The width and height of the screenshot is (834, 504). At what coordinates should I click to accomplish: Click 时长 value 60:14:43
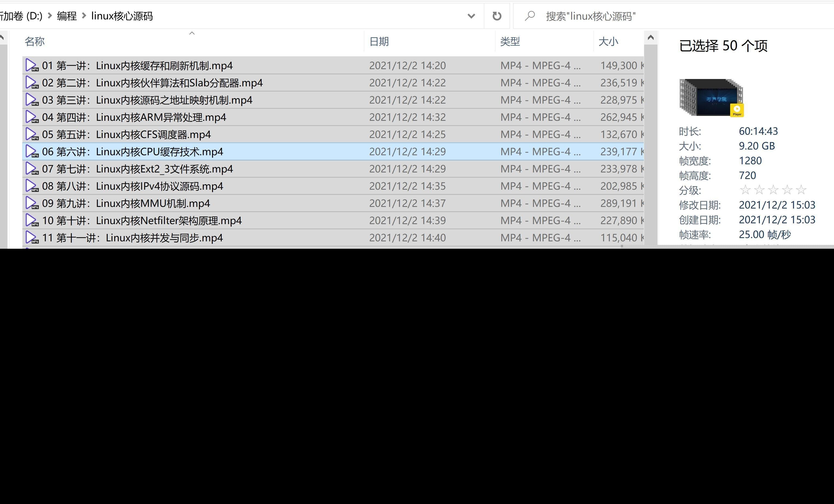coord(758,131)
